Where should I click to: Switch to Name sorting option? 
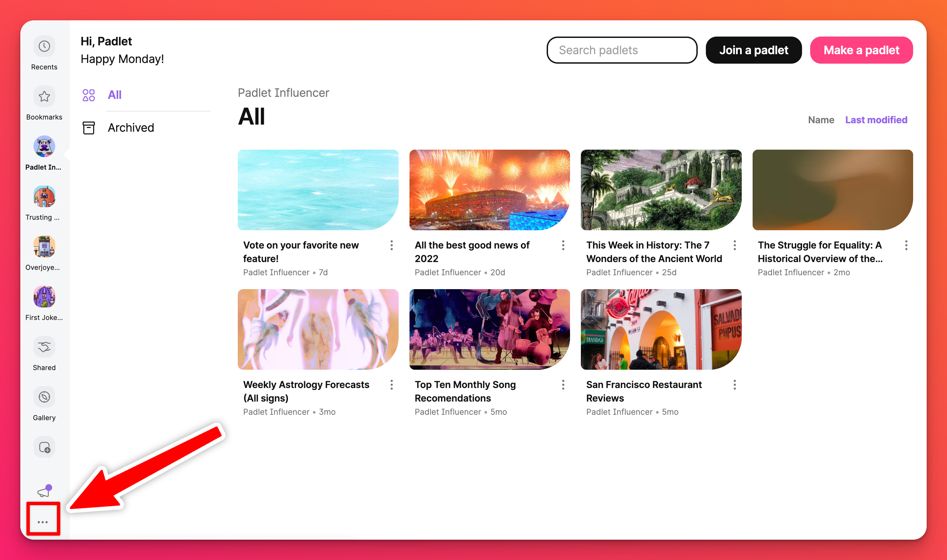click(x=821, y=120)
